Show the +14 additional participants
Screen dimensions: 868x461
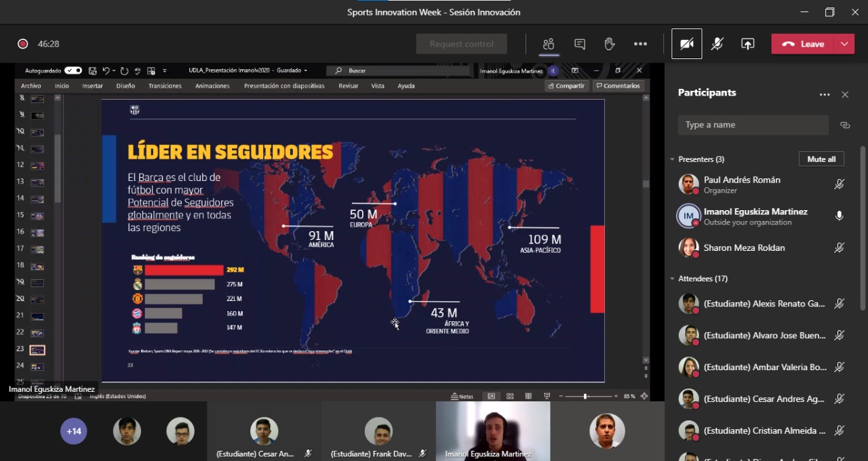click(73, 431)
